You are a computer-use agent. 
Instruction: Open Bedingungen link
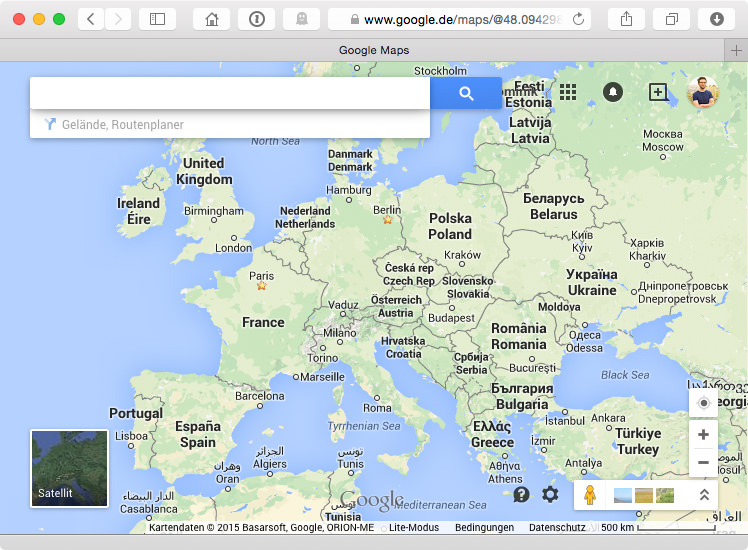(x=484, y=528)
